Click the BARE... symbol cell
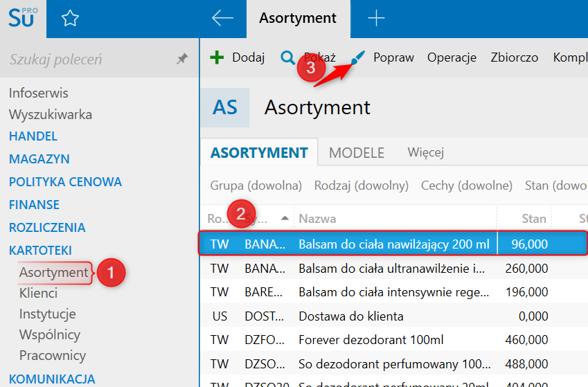 pyautogui.click(x=264, y=292)
